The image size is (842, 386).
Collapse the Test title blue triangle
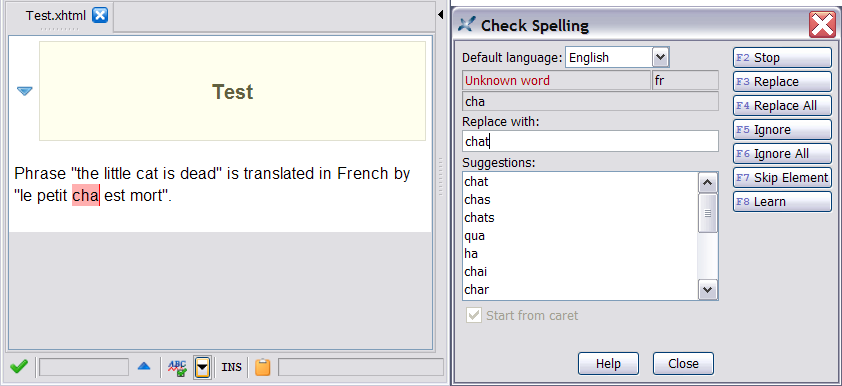click(x=25, y=91)
